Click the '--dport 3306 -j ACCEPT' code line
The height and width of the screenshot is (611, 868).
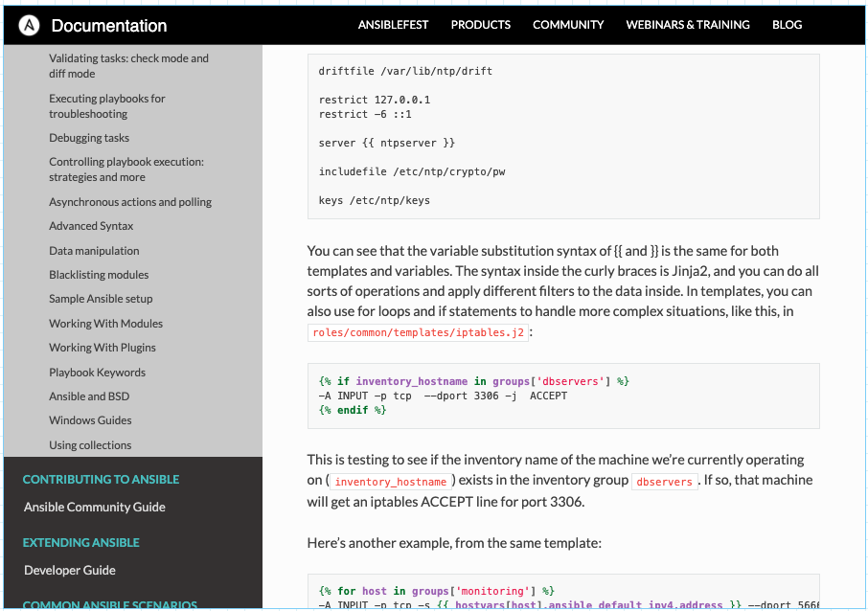(443, 396)
